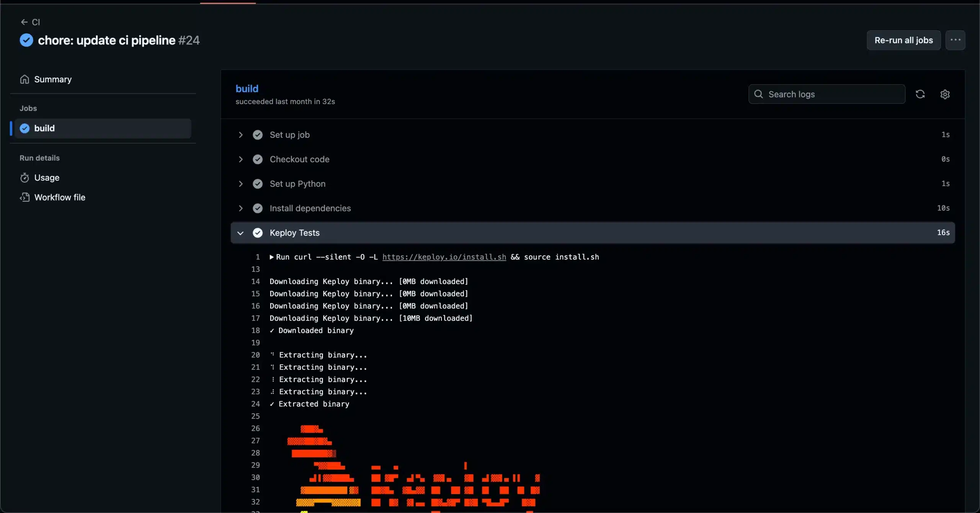This screenshot has height=513, width=980.
Task: Open log display settings via gear icon
Action: 946,94
